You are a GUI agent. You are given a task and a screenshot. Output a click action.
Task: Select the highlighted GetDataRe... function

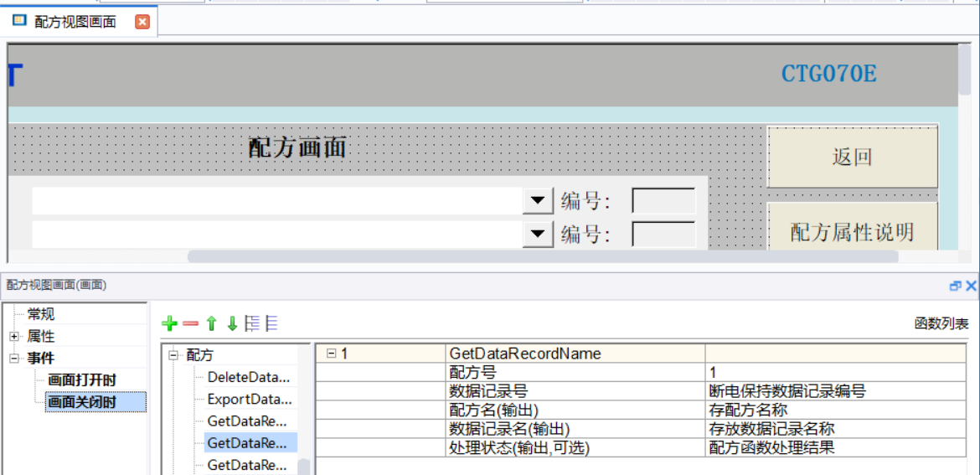250,443
